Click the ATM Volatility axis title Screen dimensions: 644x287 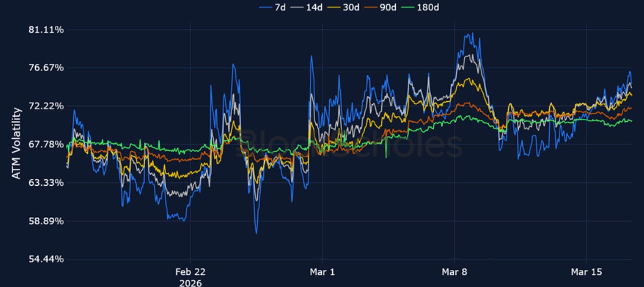(x=17, y=143)
